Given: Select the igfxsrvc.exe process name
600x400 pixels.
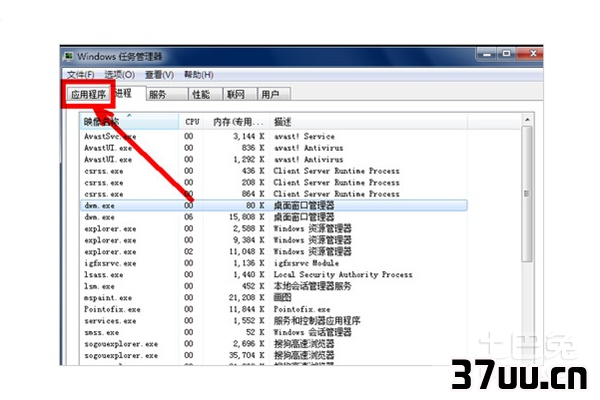Looking at the screenshot, I should point(110,263).
